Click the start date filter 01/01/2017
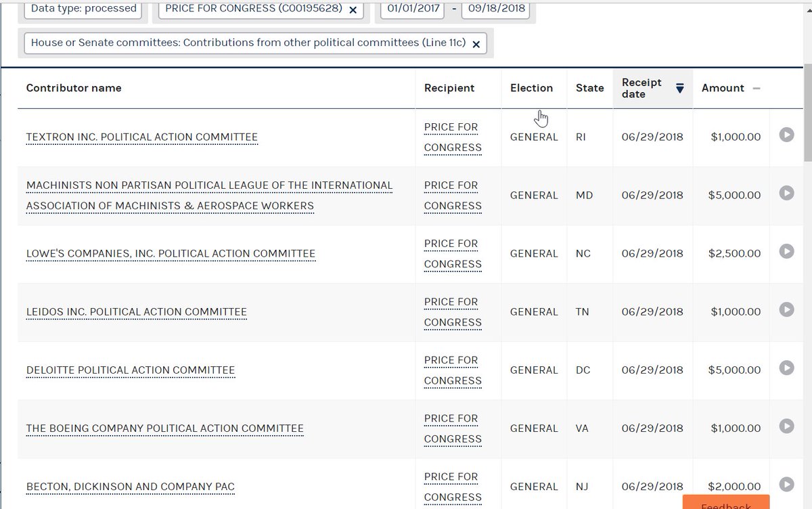The image size is (812, 509). (x=412, y=9)
